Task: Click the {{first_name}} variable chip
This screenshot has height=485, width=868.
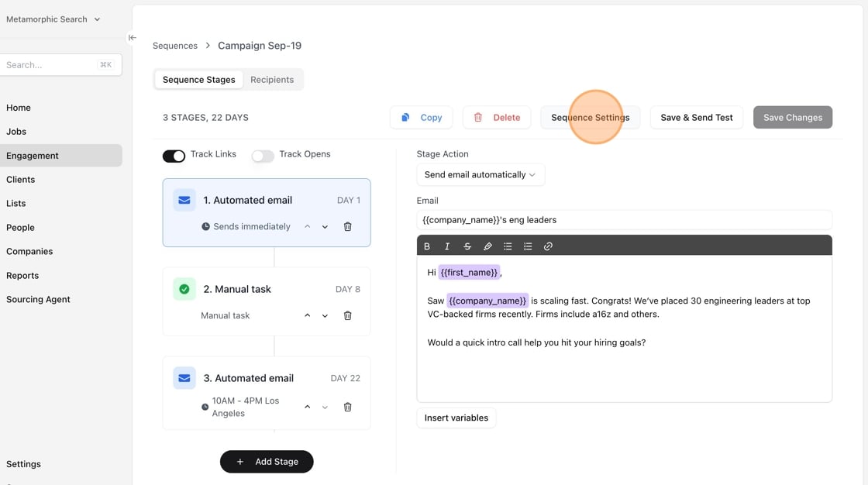Action: [470, 273]
